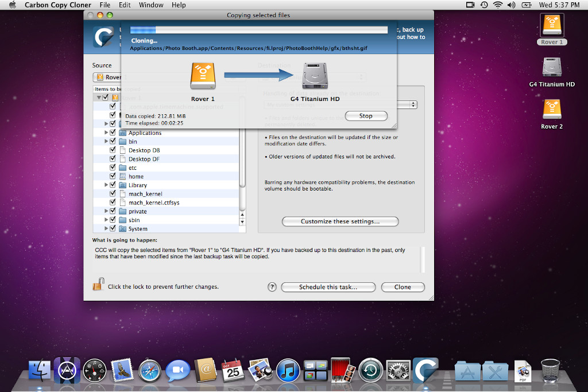Screen dimensions: 588x392
Task: Open Applications folder stack in dock
Action: pos(467,371)
